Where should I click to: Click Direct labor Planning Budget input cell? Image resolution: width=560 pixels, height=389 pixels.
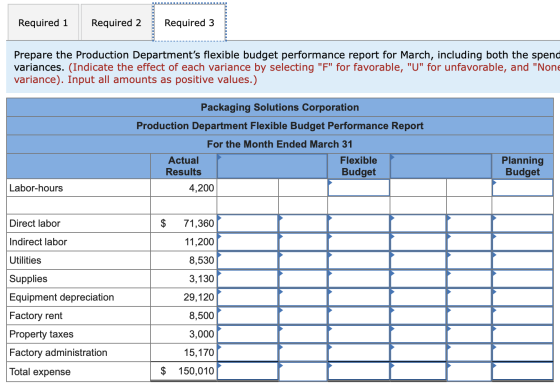pos(522,224)
